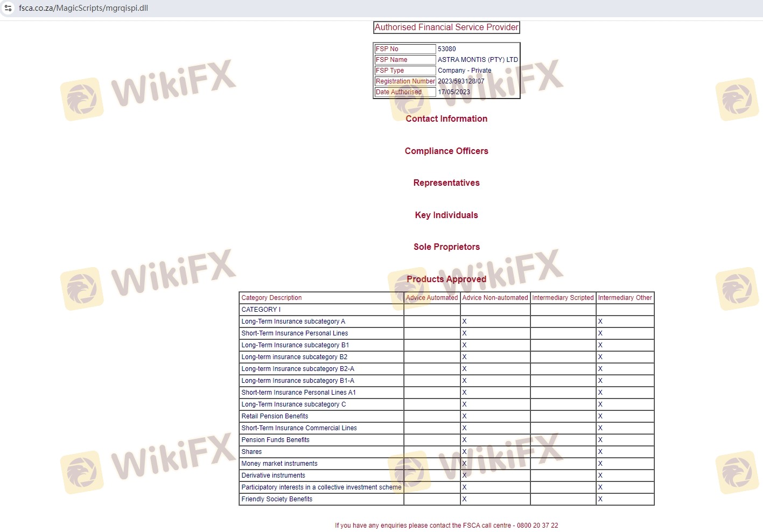Click the FSCA call centre enquiries footer text
Viewport: 763px width, 532px height.
446,526
